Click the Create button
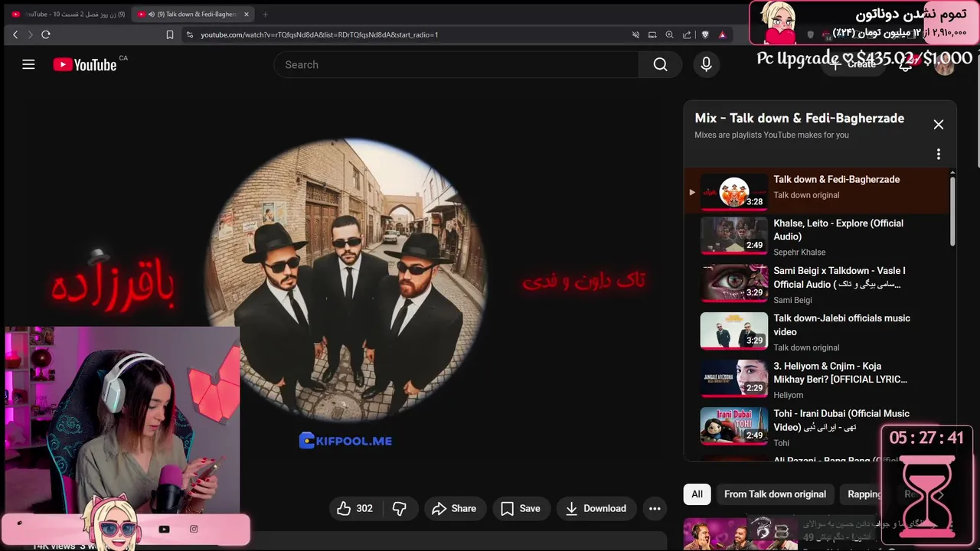Screen dimensions: 980x551 tap(854, 64)
